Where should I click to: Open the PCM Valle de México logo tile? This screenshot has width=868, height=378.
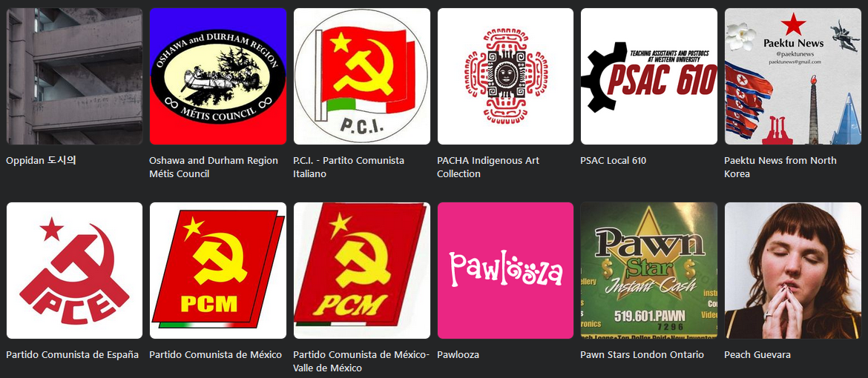(361, 271)
